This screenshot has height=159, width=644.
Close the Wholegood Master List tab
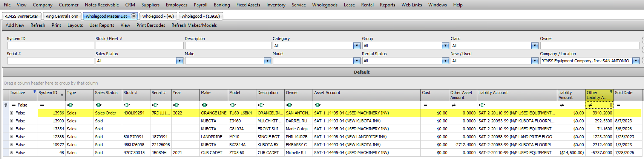pos(133,16)
